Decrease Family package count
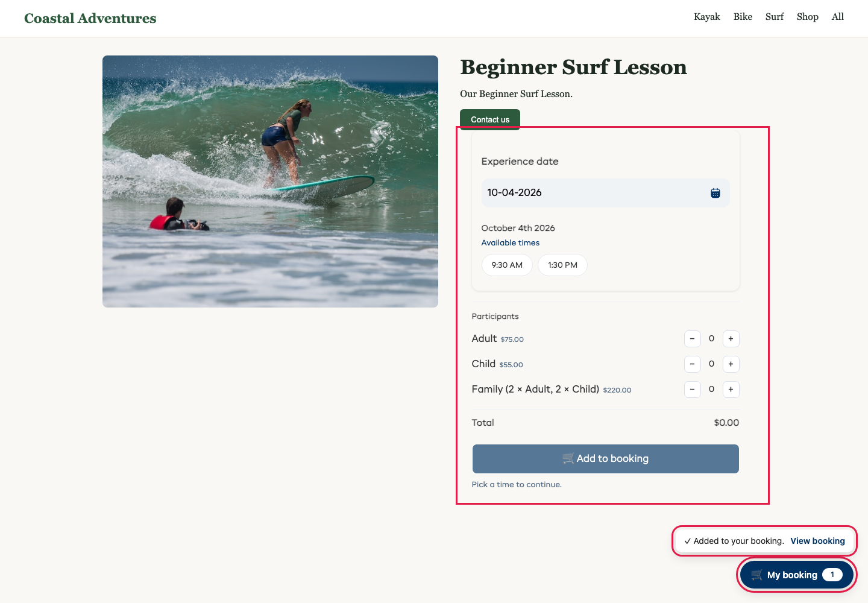The height and width of the screenshot is (603, 868). 692,390
